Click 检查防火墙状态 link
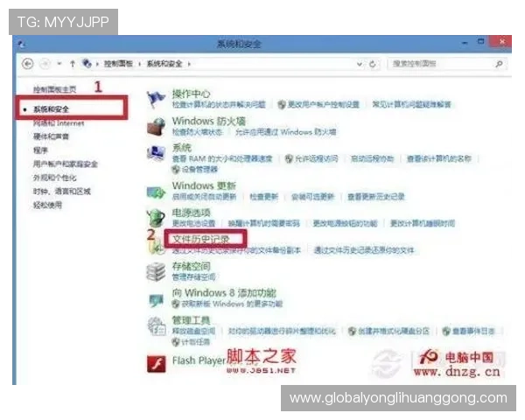Screen dimensions: 525x420 click(197, 132)
